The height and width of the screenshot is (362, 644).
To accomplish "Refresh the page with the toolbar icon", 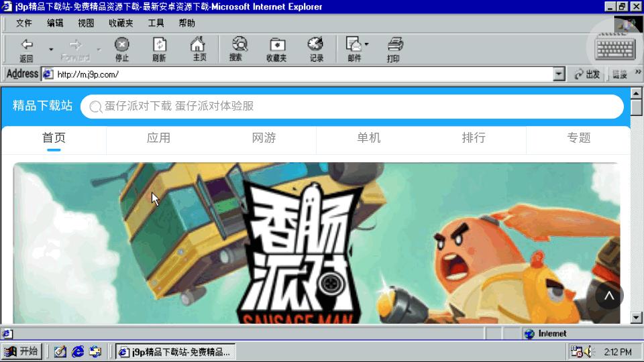I will (x=159, y=49).
